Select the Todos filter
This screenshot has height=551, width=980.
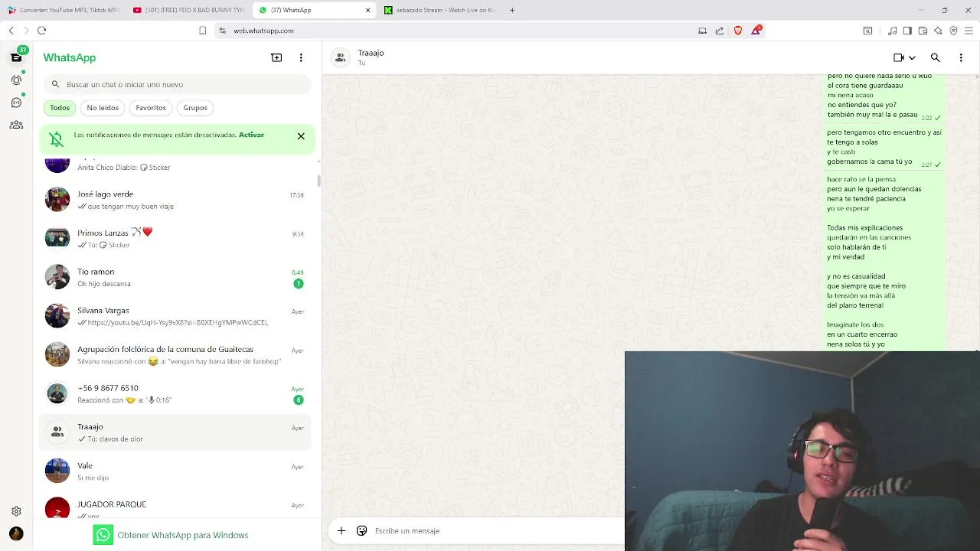(x=60, y=108)
